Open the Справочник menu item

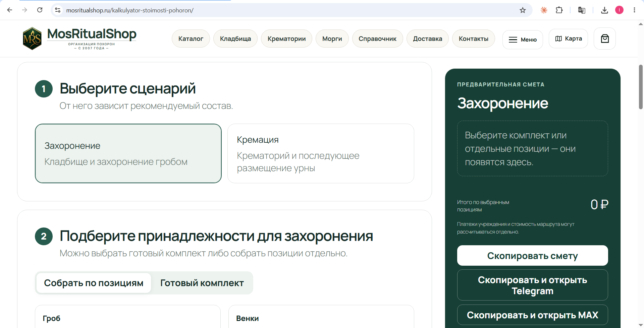pos(377,39)
